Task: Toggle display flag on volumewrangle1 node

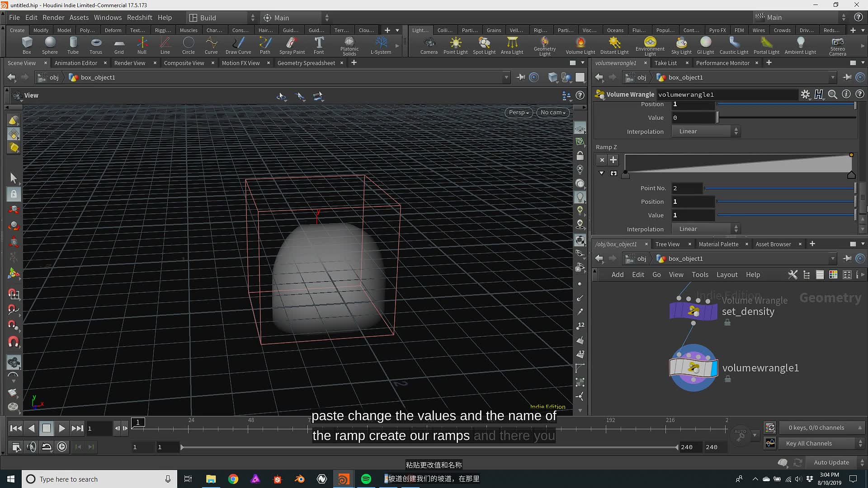Action: pyautogui.click(x=714, y=368)
